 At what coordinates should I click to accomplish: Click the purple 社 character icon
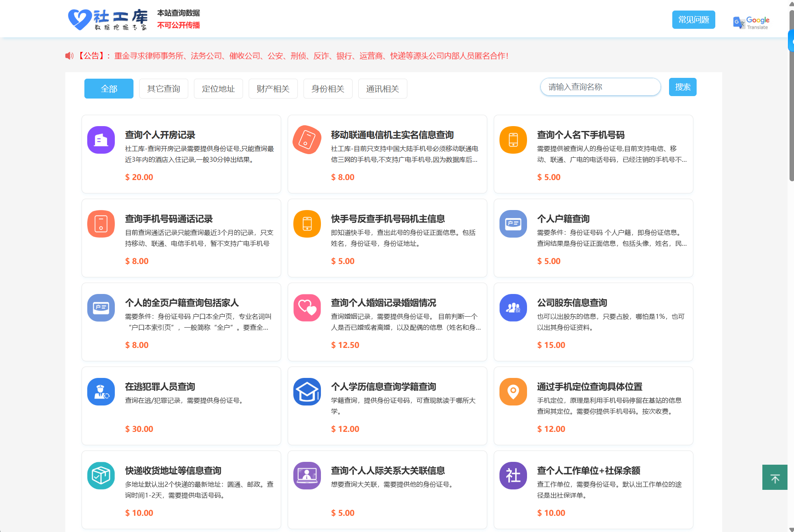click(x=513, y=476)
